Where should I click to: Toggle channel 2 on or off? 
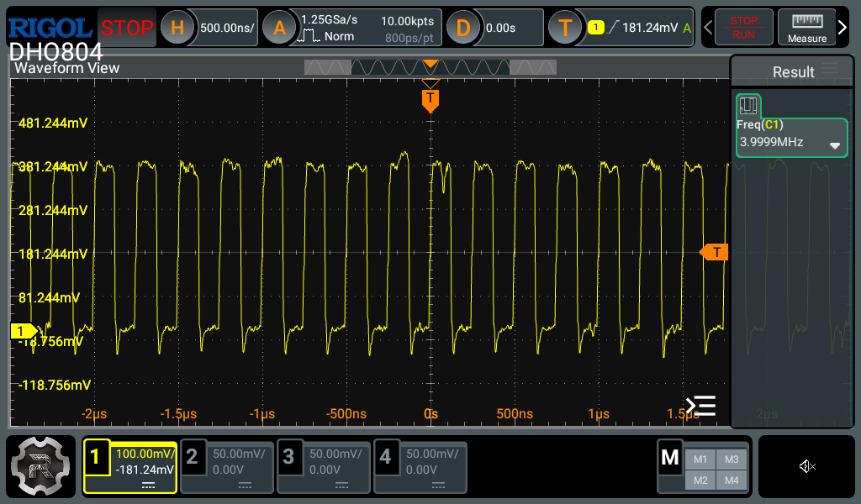(x=193, y=456)
